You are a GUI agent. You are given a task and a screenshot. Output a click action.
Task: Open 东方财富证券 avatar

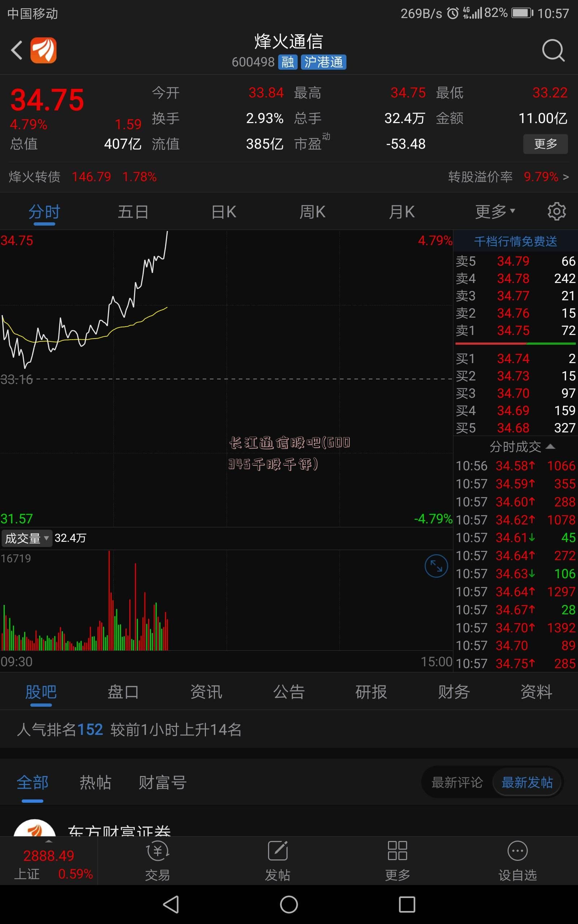34,828
